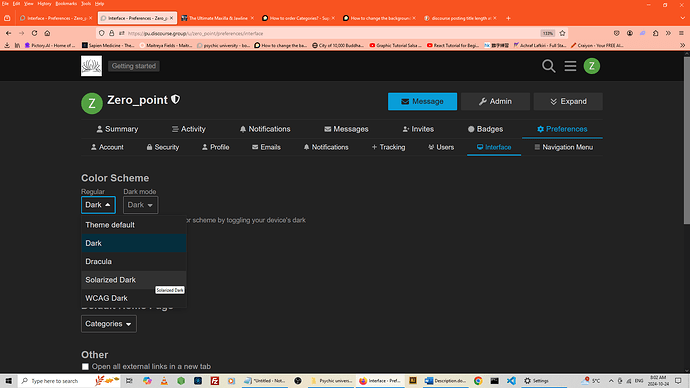Viewport: 690px width, 388px height.
Task: Select Dark in the color scheme list
Action: click(133, 243)
